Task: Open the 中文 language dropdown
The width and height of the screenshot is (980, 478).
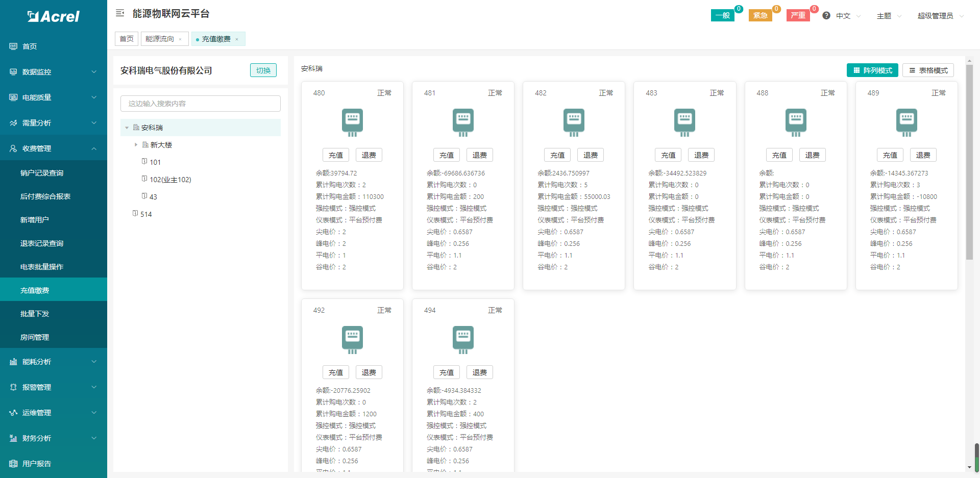Action: click(x=848, y=16)
